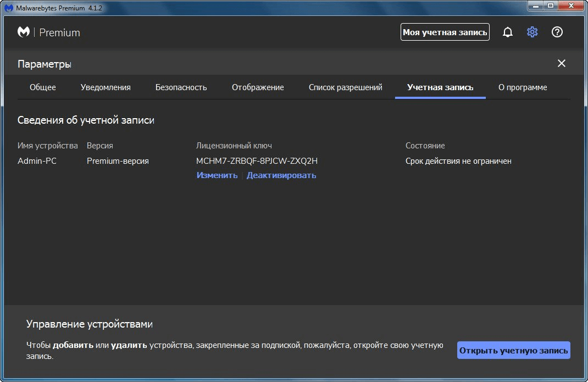Viewport: 588px width, 382px height.
Task: Click the help question mark icon
Action: (x=557, y=32)
